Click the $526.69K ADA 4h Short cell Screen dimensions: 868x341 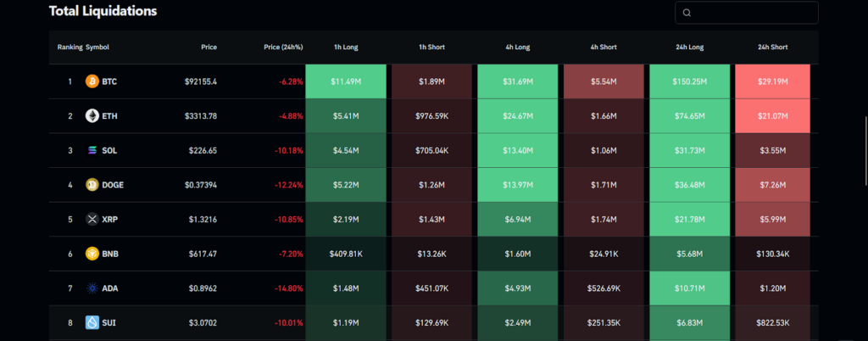point(604,288)
